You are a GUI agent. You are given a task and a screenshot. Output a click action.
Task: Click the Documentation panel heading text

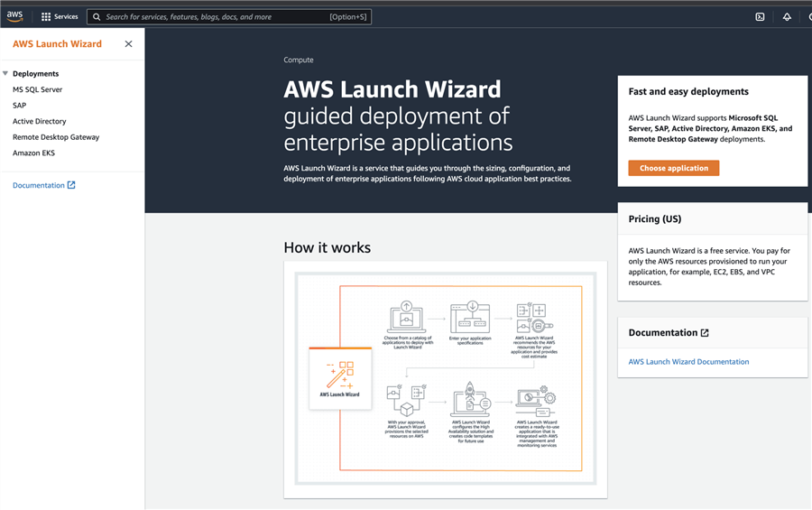[x=663, y=333]
